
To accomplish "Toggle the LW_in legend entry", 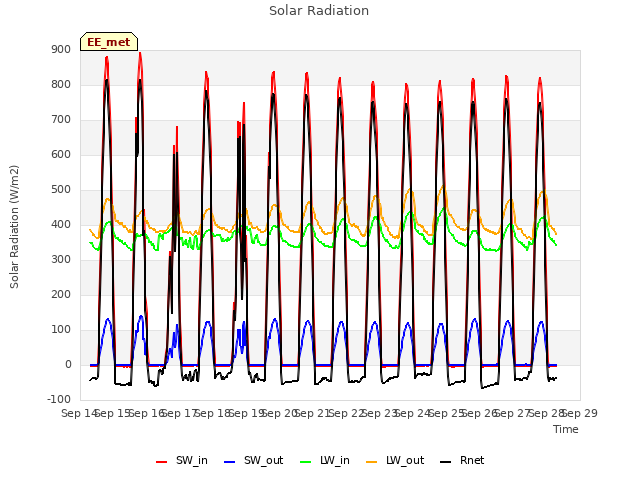I will click(x=325, y=461).
